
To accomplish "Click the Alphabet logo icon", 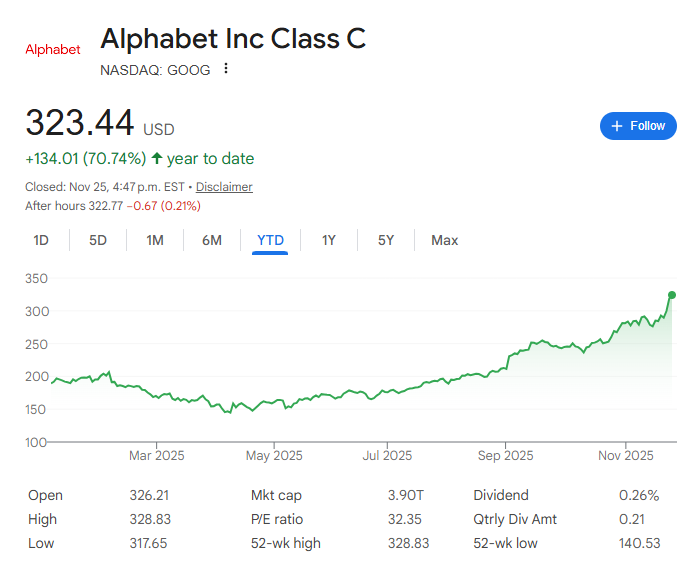I will pyautogui.click(x=52, y=50).
